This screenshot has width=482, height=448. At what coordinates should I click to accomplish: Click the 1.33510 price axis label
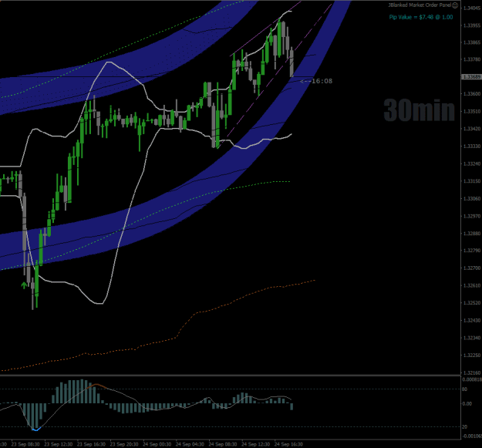(x=473, y=111)
